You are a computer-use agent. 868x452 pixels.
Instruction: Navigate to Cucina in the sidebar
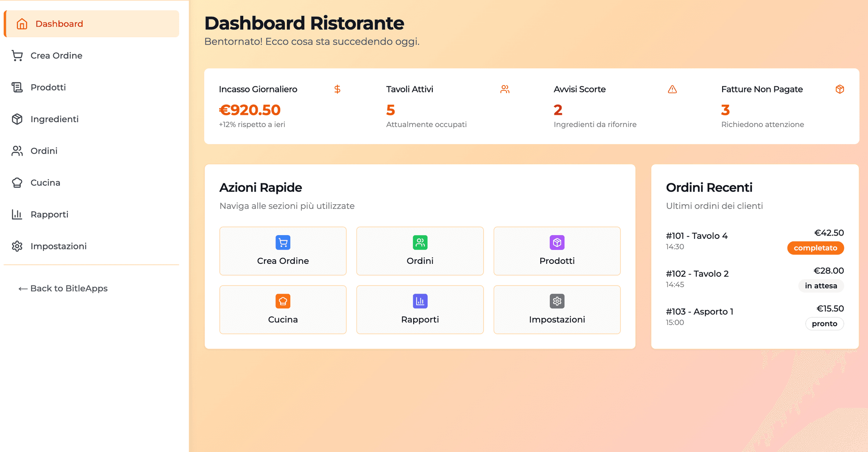tap(45, 183)
